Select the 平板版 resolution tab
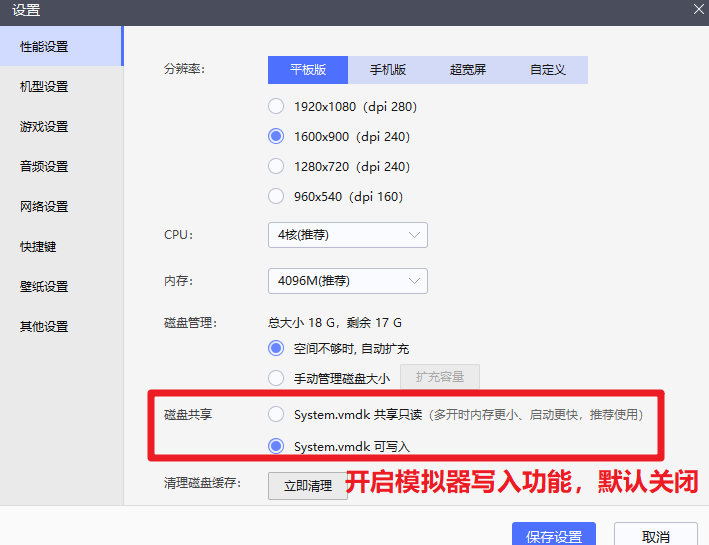This screenshot has height=545, width=709. tap(308, 70)
